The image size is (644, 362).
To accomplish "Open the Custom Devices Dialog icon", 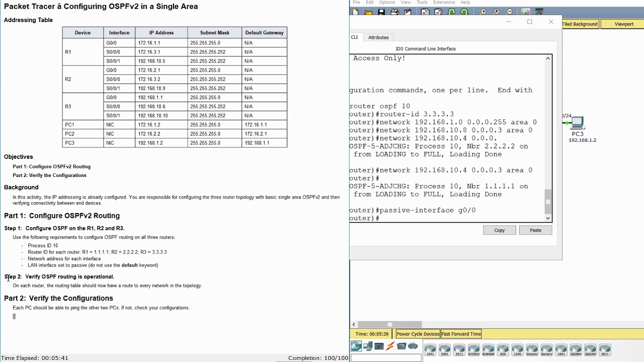I will [539, 12].
